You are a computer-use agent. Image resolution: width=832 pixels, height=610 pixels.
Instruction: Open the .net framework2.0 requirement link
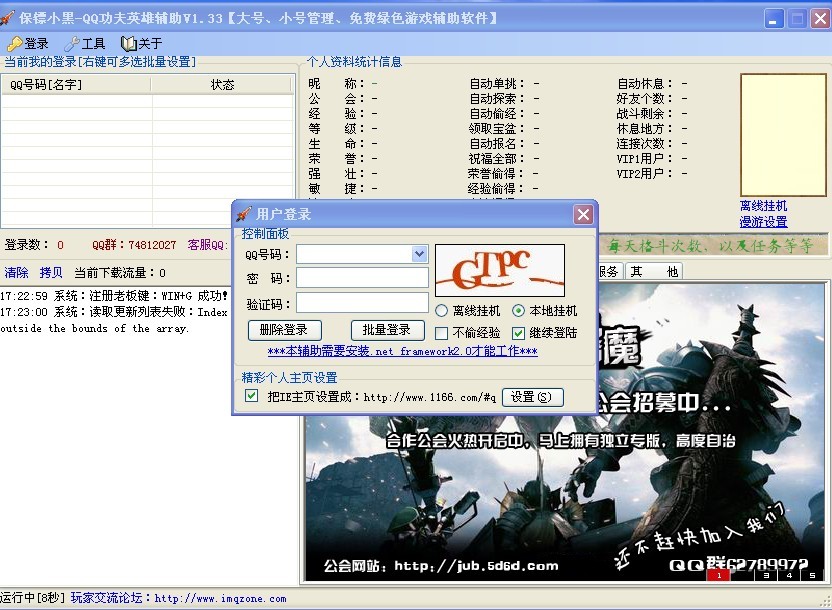point(403,351)
